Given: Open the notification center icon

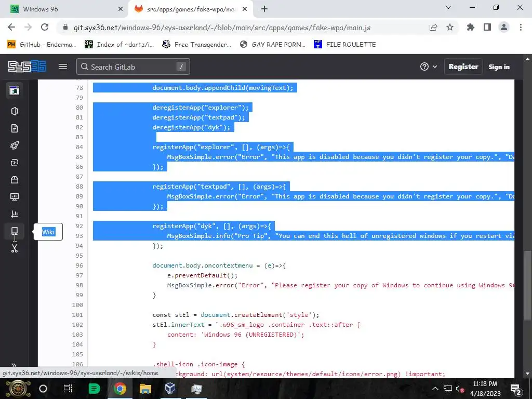Looking at the screenshot, I should coord(516,389).
